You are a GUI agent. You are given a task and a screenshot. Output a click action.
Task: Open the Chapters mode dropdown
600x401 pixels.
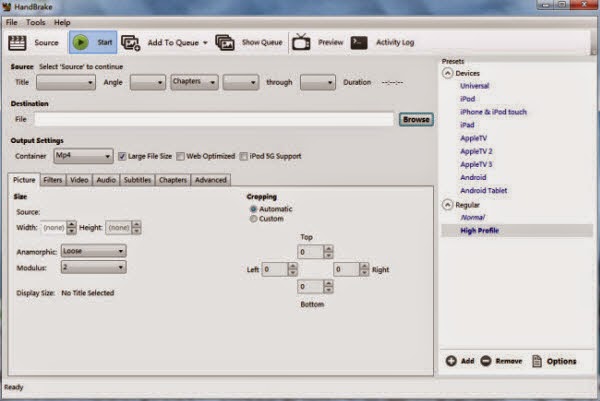coord(194,82)
